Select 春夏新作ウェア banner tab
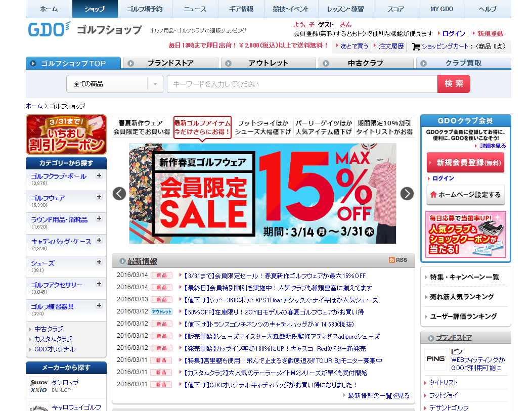 point(142,127)
